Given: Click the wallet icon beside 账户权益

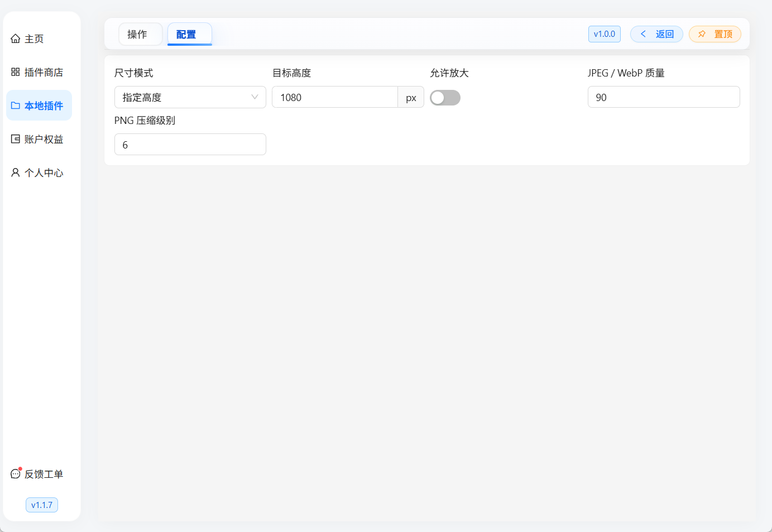Looking at the screenshot, I should pos(16,139).
